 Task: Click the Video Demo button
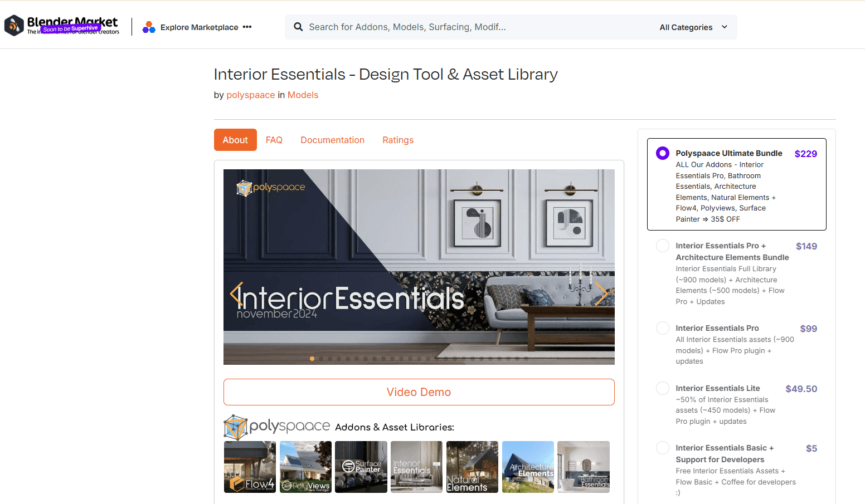coord(419,392)
